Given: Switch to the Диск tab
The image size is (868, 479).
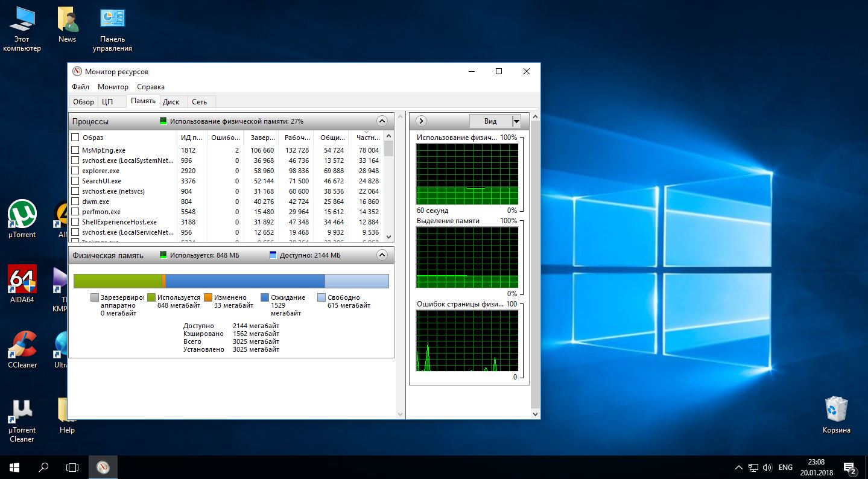Looking at the screenshot, I should click(171, 102).
